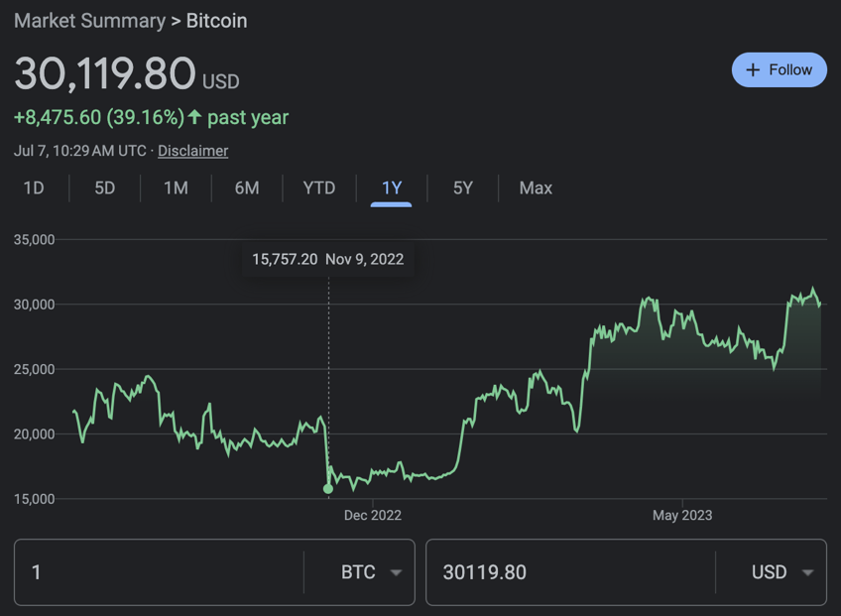Click the May 2023 axis label

682,515
